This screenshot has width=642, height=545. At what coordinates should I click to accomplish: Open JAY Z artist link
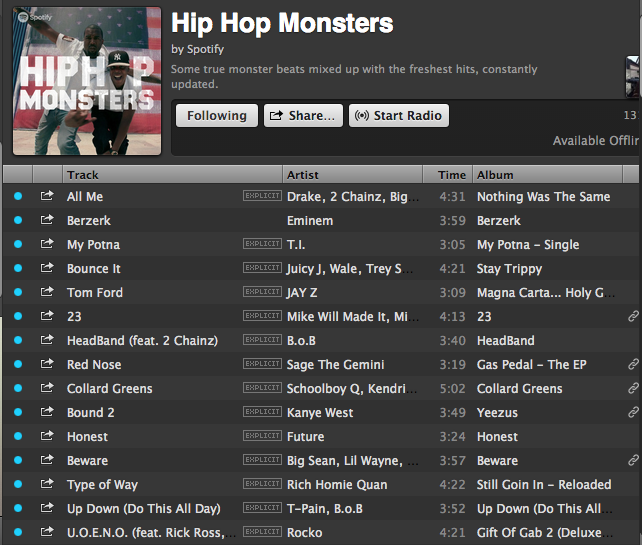point(302,293)
